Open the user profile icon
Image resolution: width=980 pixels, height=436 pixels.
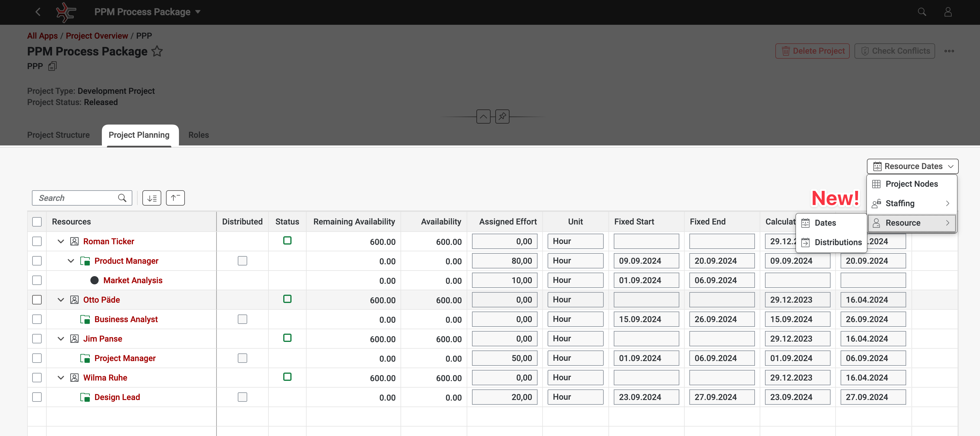pos(948,12)
